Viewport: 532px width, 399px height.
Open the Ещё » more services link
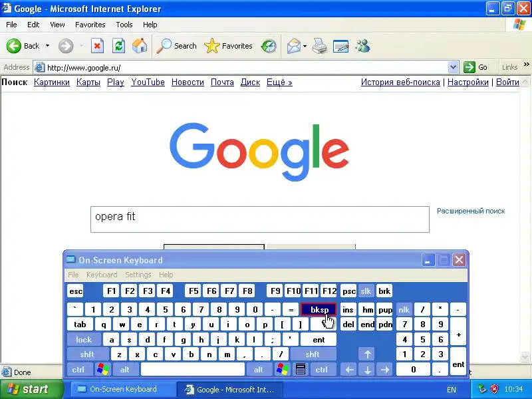[279, 82]
